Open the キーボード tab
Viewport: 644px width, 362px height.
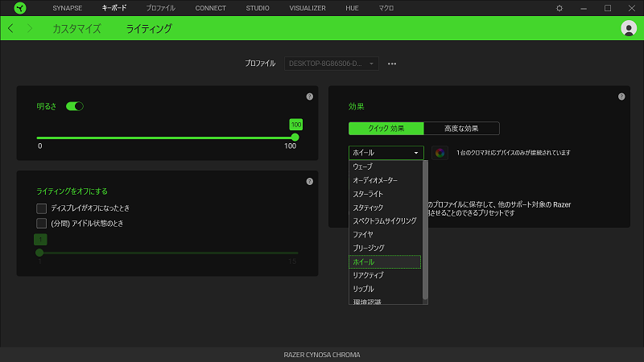pyautogui.click(x=114, y=8)
